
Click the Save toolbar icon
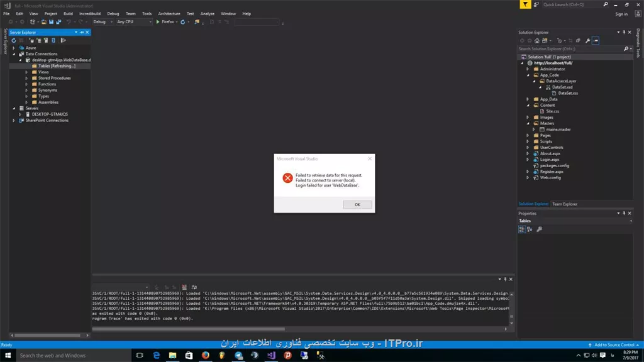click(52, 22)
